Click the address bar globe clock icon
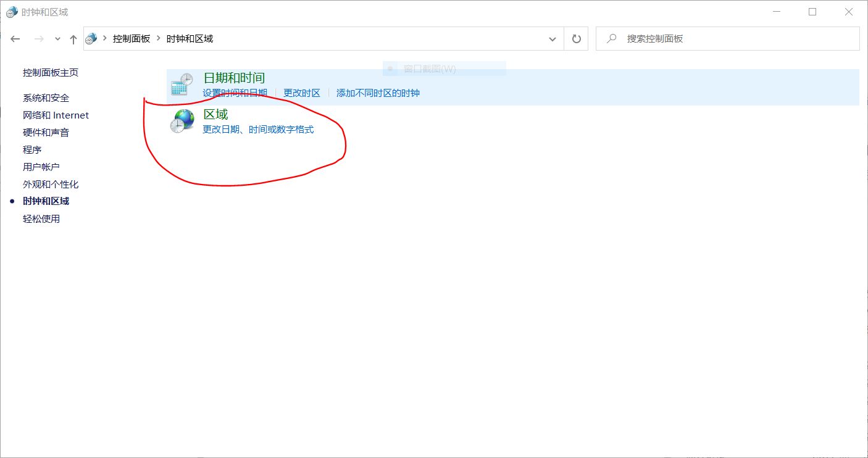The image size is (868, 458). [x=91, y=39]
